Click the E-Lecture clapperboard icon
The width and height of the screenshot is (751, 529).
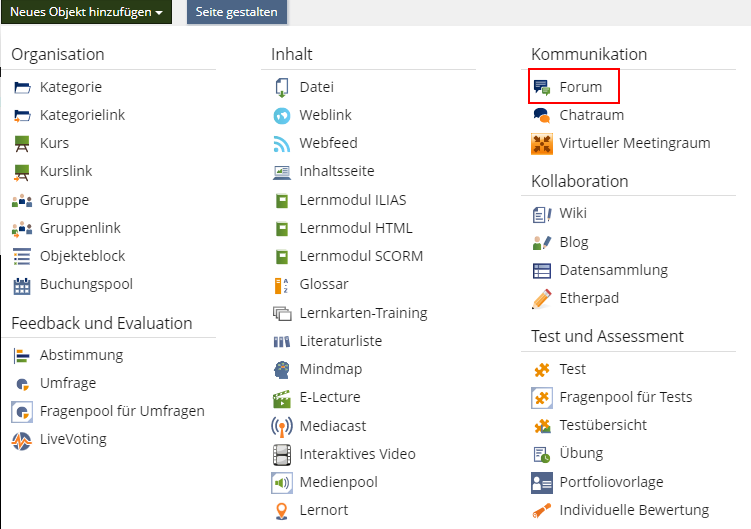(281, 397)
